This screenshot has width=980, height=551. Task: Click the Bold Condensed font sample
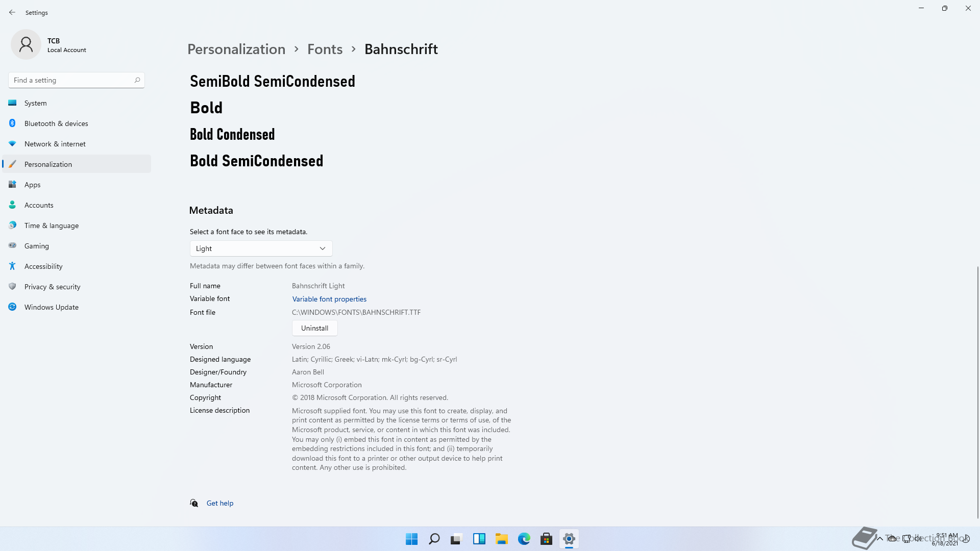click(x=232, y=134)
